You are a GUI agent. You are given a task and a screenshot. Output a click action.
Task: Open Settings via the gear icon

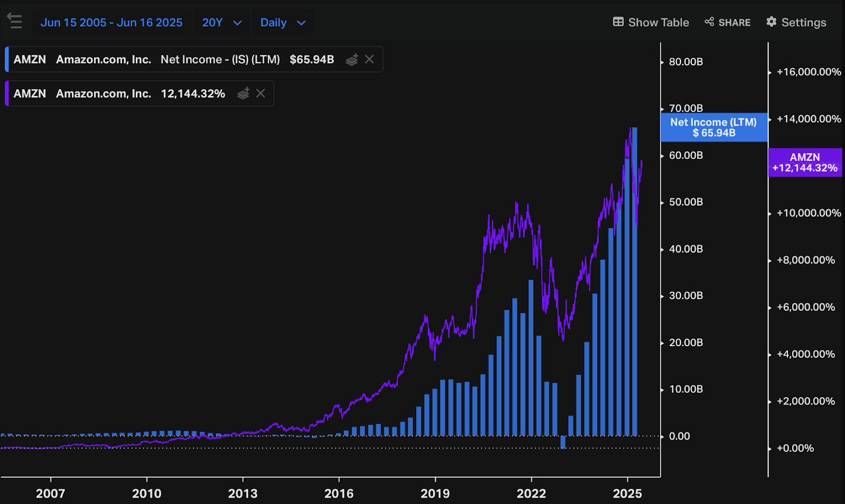pyautogui.click(x=772, y=22)
